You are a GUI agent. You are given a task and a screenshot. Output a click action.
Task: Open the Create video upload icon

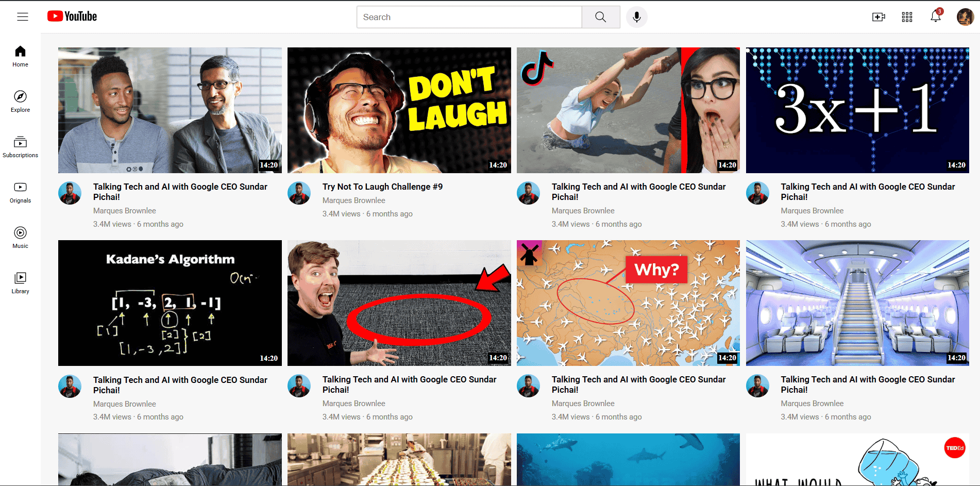[878, 16]
